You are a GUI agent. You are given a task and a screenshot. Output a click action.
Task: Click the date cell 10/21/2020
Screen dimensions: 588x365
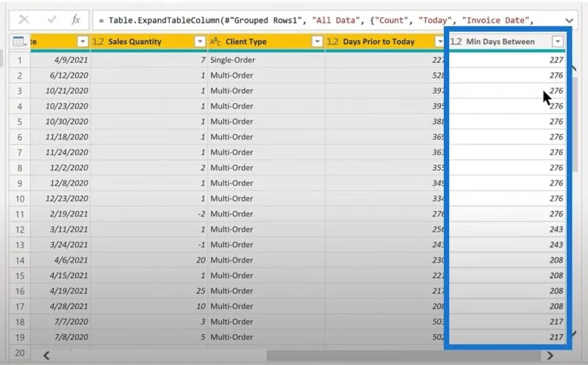61,91
